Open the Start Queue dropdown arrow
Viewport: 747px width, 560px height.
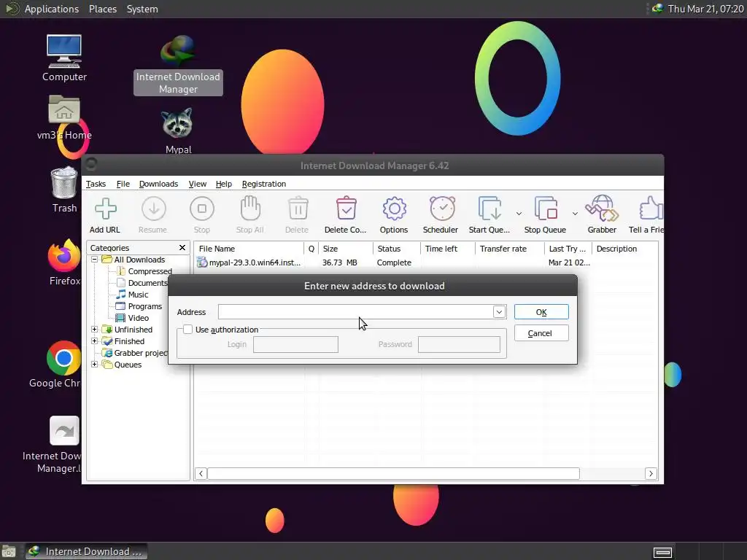[519, 214]
